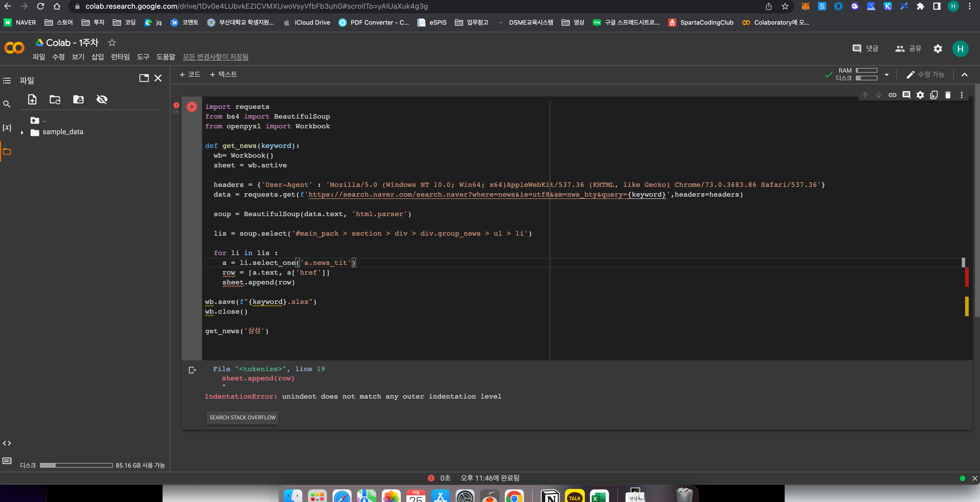Open Colab settings gear in header
This screenshot has height=502, width=980.
click(x=938, y=49)
